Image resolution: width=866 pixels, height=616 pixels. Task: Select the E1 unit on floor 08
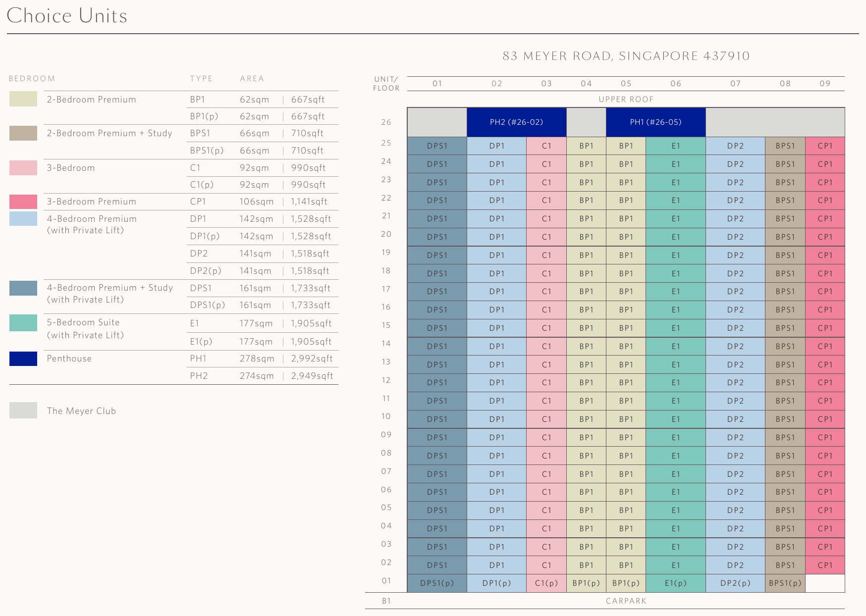coord(676,456)
